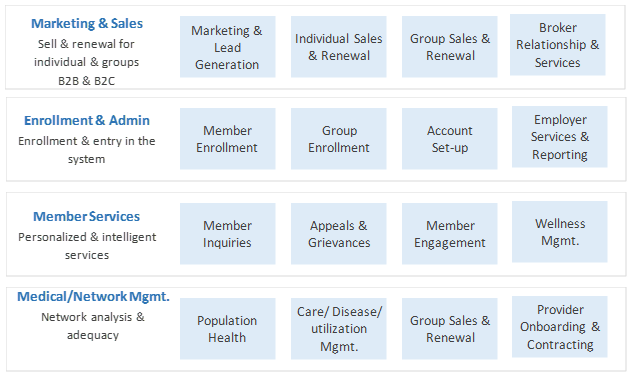
Task: Open the Population Health box
Action: tap(228, 329)
